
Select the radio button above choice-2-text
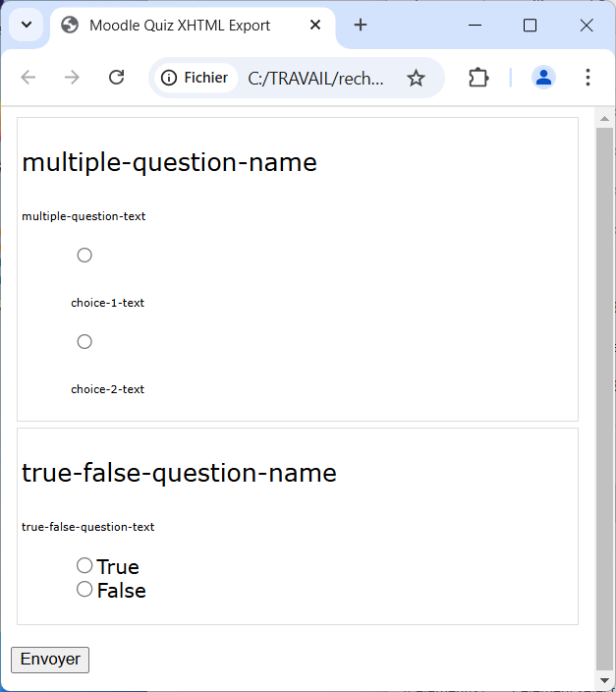84,342
